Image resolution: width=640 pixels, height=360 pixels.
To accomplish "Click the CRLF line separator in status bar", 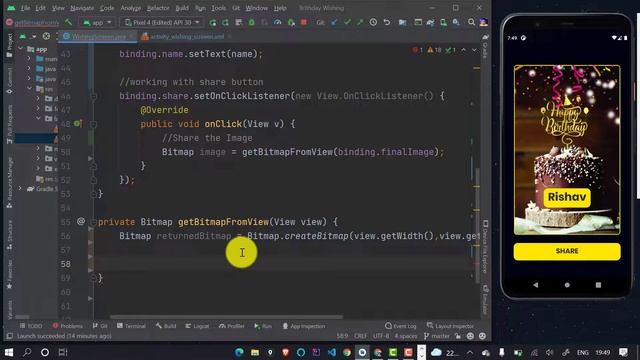I will (x=360, y=336).
